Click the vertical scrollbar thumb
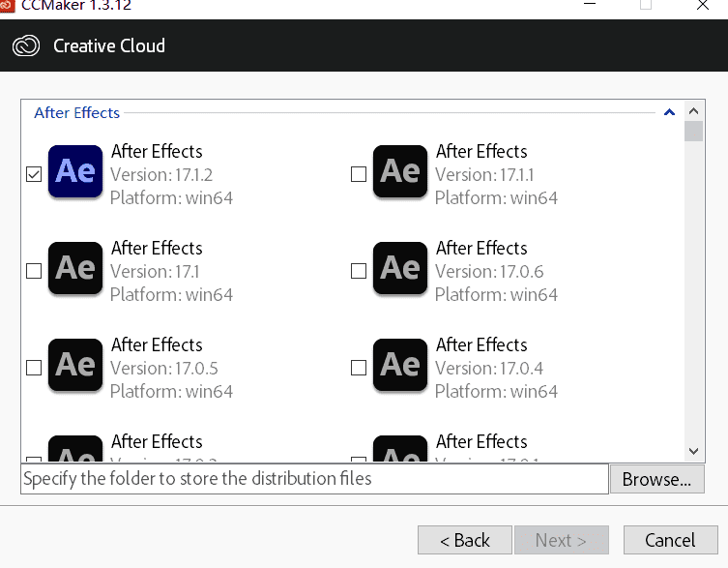The image size is (728, 568). 693,131
